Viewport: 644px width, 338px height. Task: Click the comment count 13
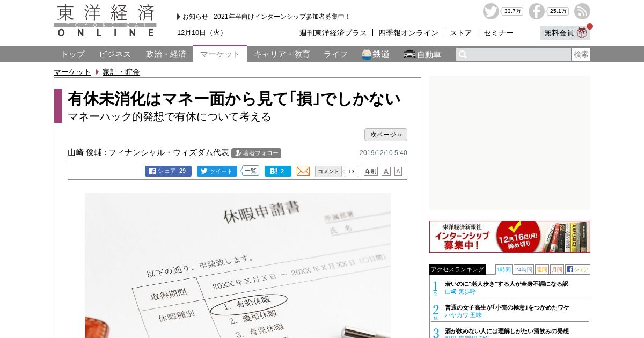[351, 172]
